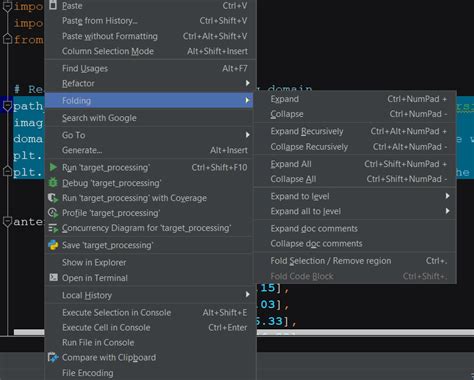The image size is (474, 380).
Task: Click the 'Ctrl+Shift+F10' shortcut text
Action: pyautogui.click(x=219, y=167)
